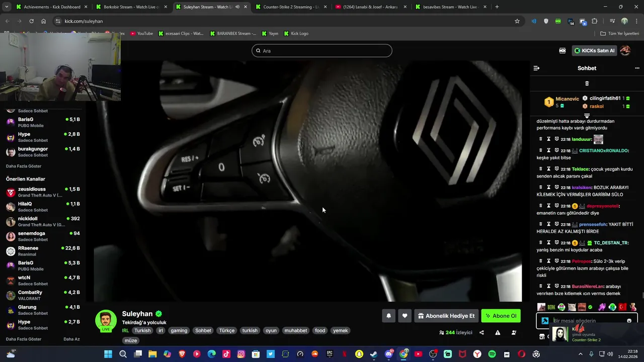Viewport: 644px width, 362px height.
Task: Click the share stream icon
Action: (x=481, y=332)
